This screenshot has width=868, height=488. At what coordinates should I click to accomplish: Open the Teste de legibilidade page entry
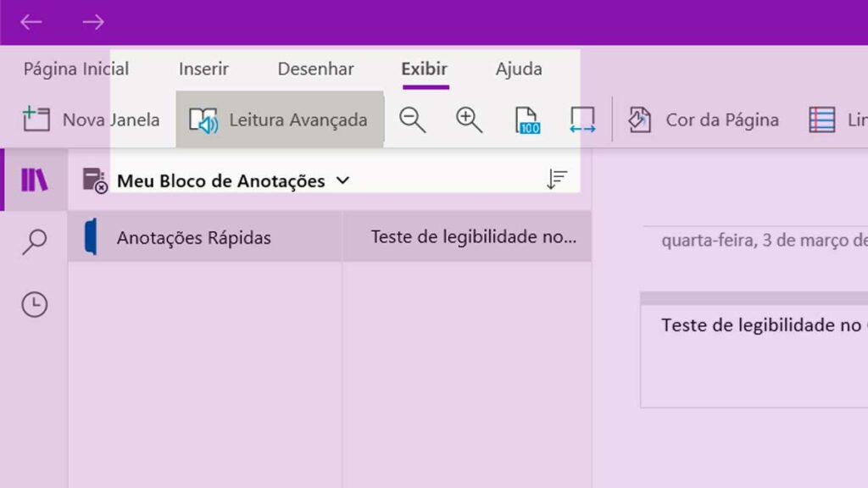pyautogui.click(x=467, y=237)
